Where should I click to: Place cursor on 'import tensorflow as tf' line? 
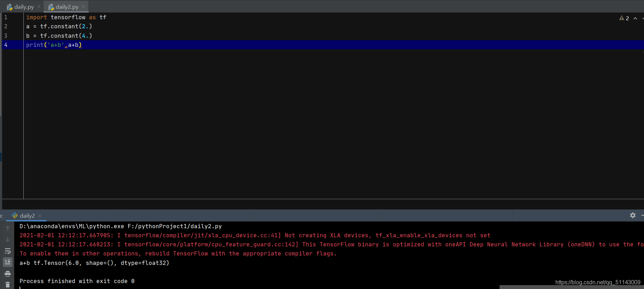66,17
